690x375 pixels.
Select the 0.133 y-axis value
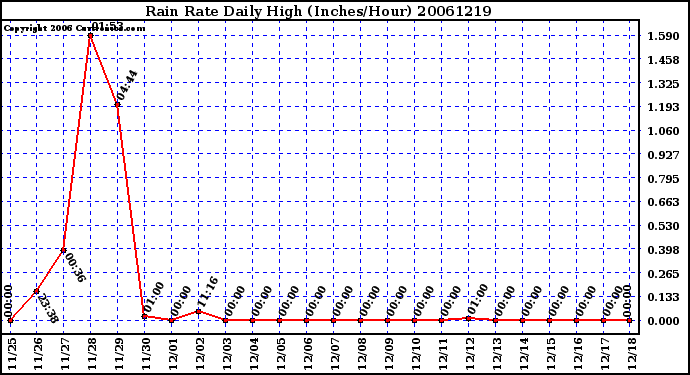(x=663, y=297)
